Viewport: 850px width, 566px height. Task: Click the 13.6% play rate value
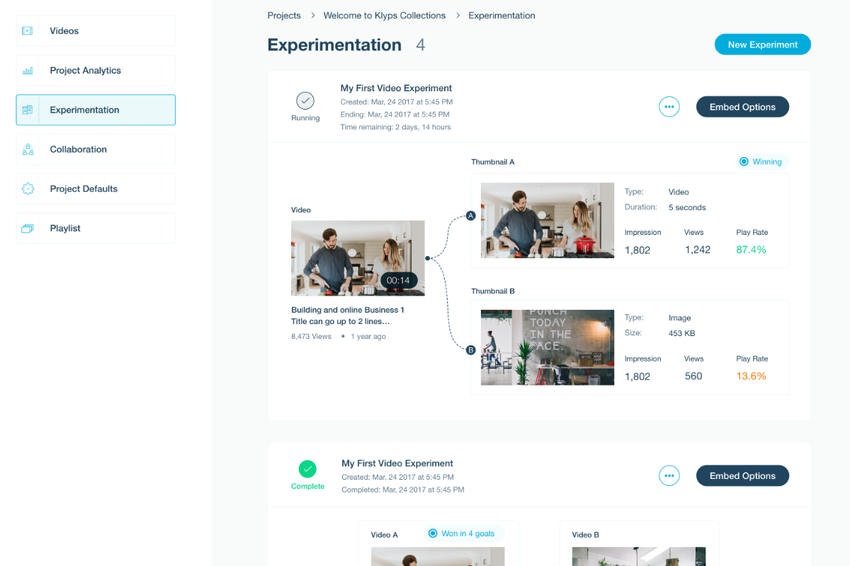pos(751,376)
